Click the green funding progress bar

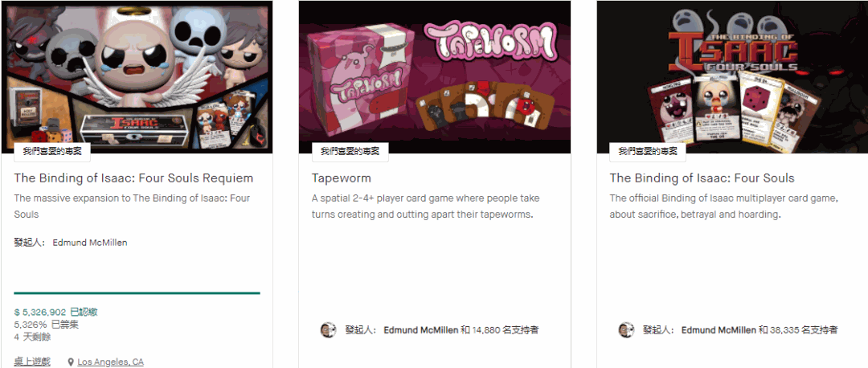(x=137, y=292)
